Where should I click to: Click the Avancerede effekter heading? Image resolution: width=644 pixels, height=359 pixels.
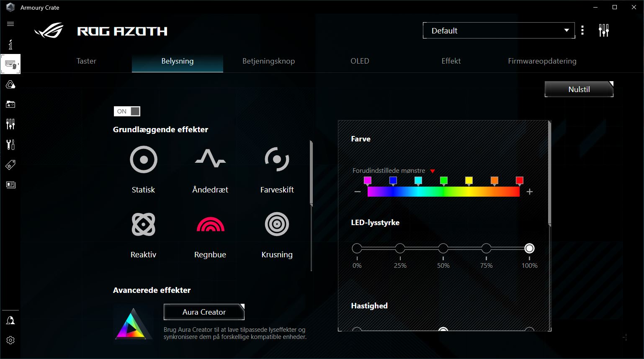tap(152, 290)
